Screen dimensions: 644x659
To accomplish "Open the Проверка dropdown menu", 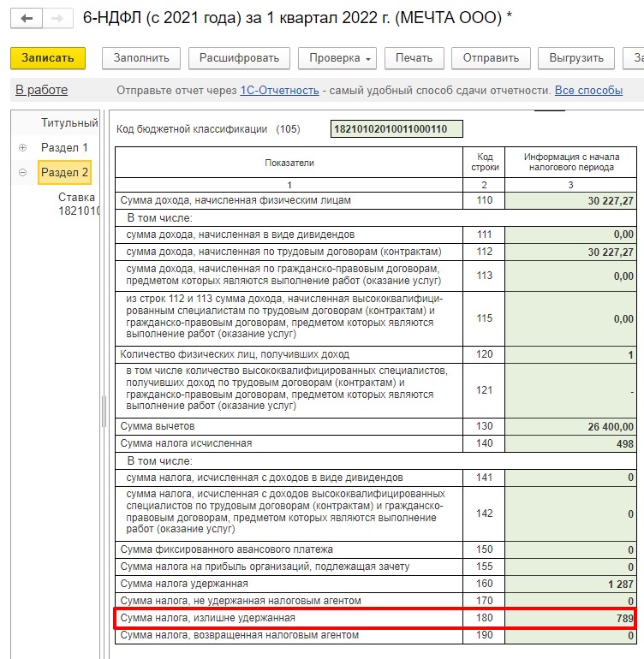I will coord(337,58).
